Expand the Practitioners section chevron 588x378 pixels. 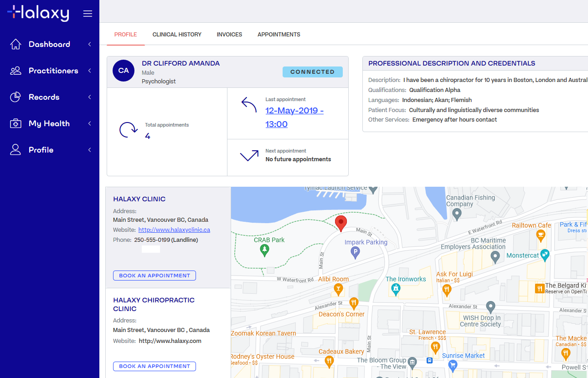pos(89,71)
